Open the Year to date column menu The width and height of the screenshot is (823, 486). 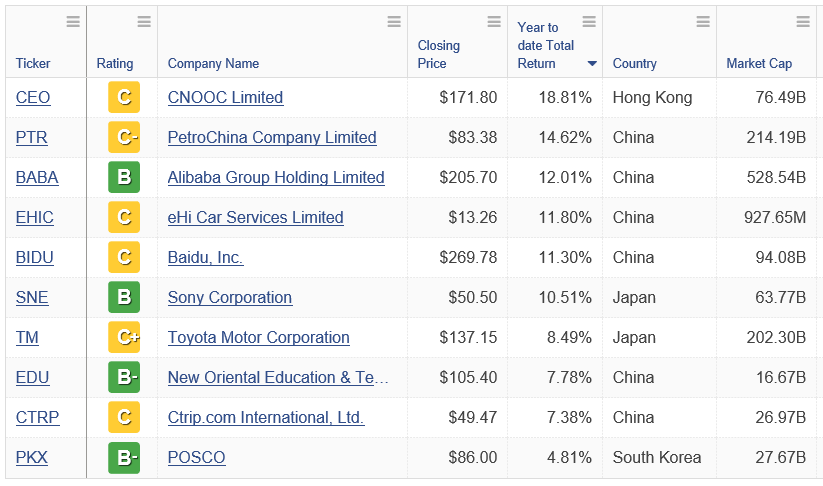pyautogui.click(x=589, y=22)
